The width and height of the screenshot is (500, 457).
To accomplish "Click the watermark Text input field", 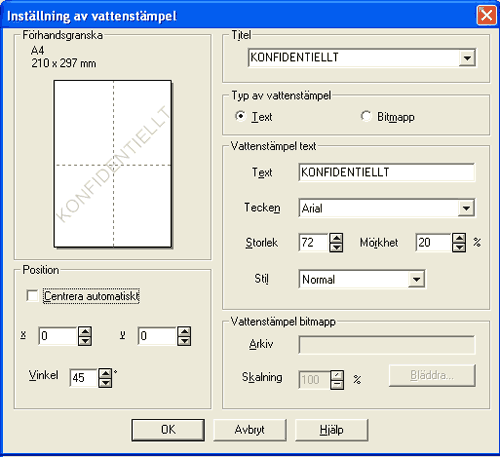I will point(387,172).
